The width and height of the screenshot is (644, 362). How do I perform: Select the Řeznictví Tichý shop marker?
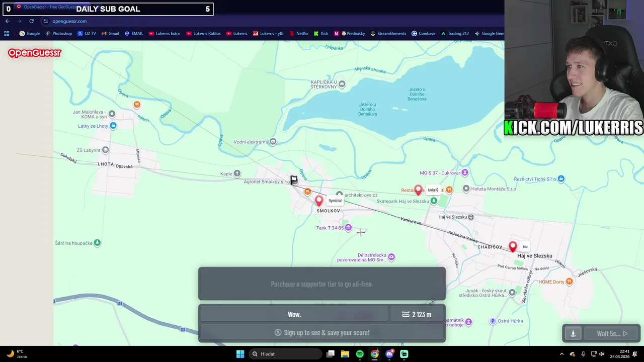[561, 179]
